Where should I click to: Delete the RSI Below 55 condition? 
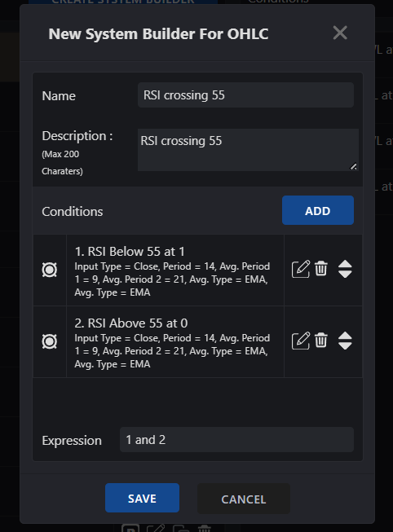[321, 268]
